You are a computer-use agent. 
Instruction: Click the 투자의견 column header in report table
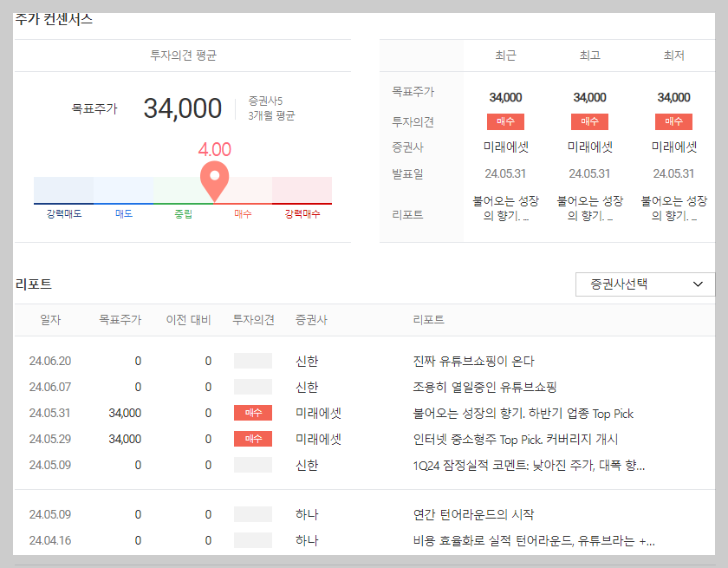[253, 319]
